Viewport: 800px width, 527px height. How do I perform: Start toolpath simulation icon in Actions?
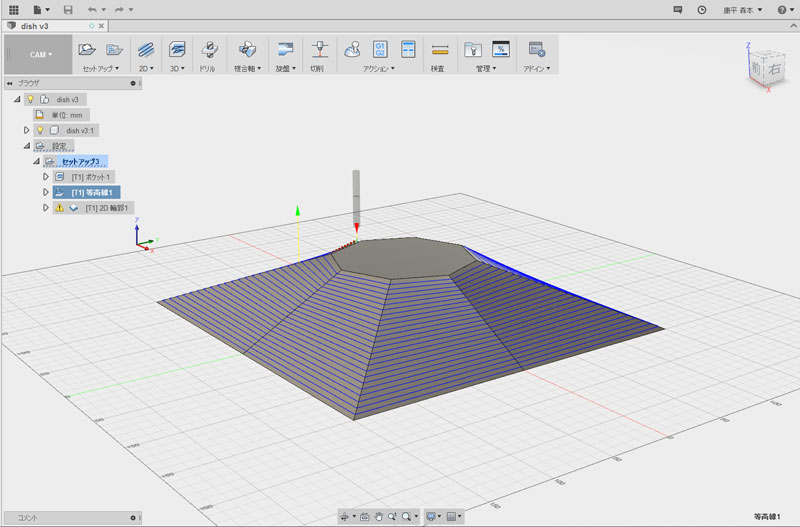click(x=352, y=49)
